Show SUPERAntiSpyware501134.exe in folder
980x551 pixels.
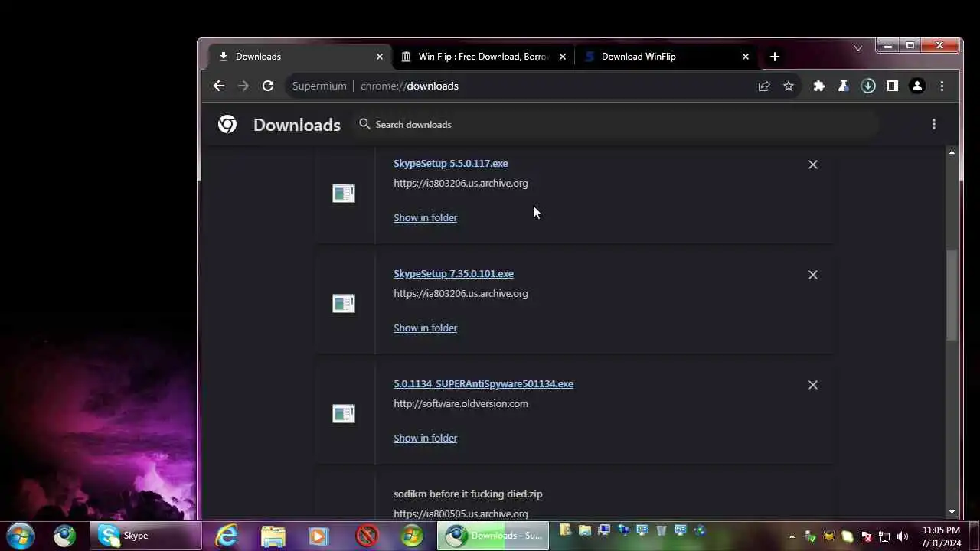coord(425,438)
